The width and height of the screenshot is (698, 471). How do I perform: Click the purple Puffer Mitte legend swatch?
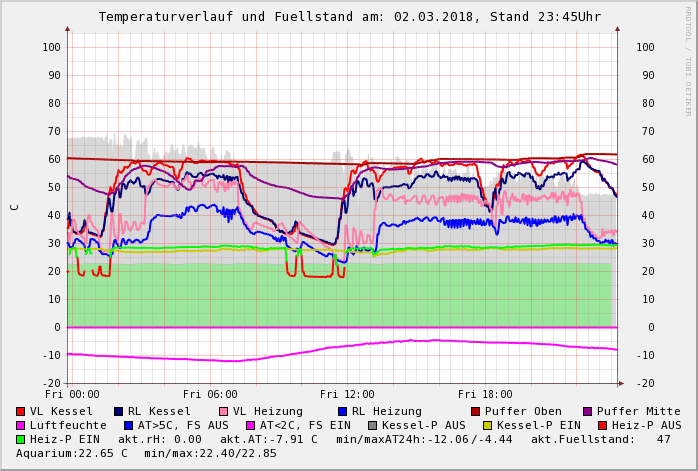(587, 411)
